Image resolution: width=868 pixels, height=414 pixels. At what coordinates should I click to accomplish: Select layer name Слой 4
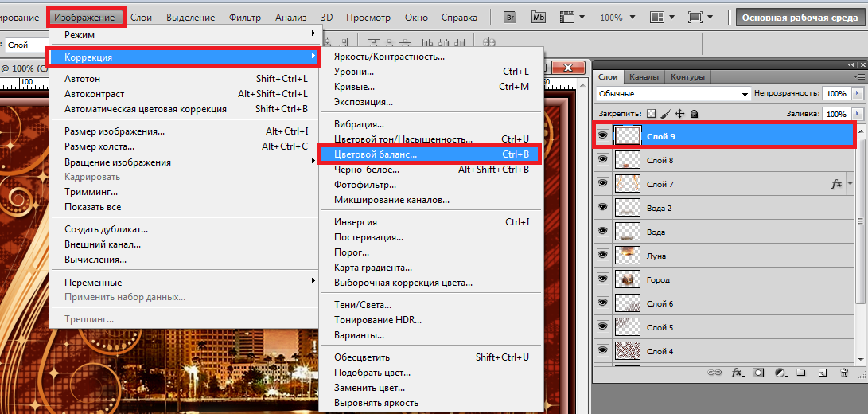click(660, 351)
